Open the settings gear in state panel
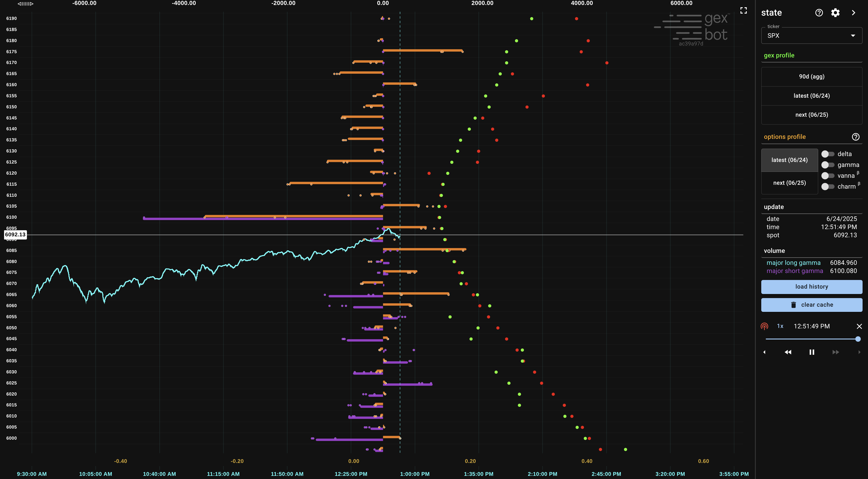The height and width of the screenshot is (479, 868). 835,13
